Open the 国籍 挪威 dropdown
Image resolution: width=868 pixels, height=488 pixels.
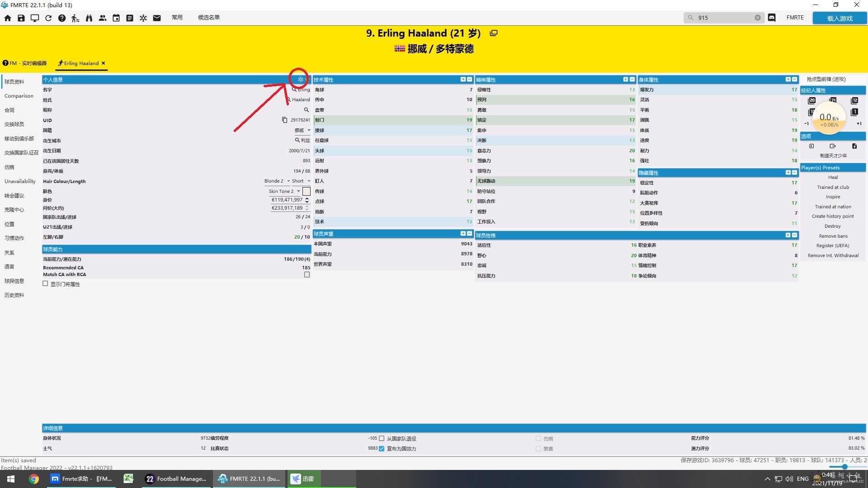pyautogui.click(x=302, y=130)
